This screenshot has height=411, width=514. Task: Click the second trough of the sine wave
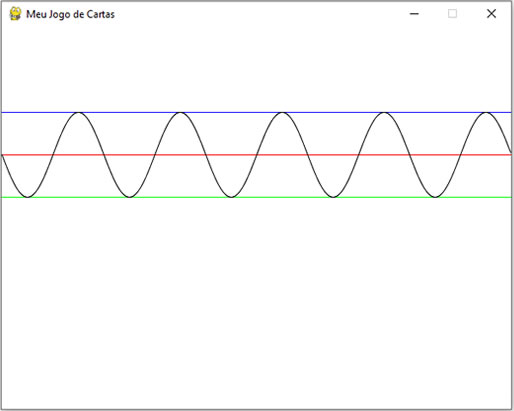(130, 197)
